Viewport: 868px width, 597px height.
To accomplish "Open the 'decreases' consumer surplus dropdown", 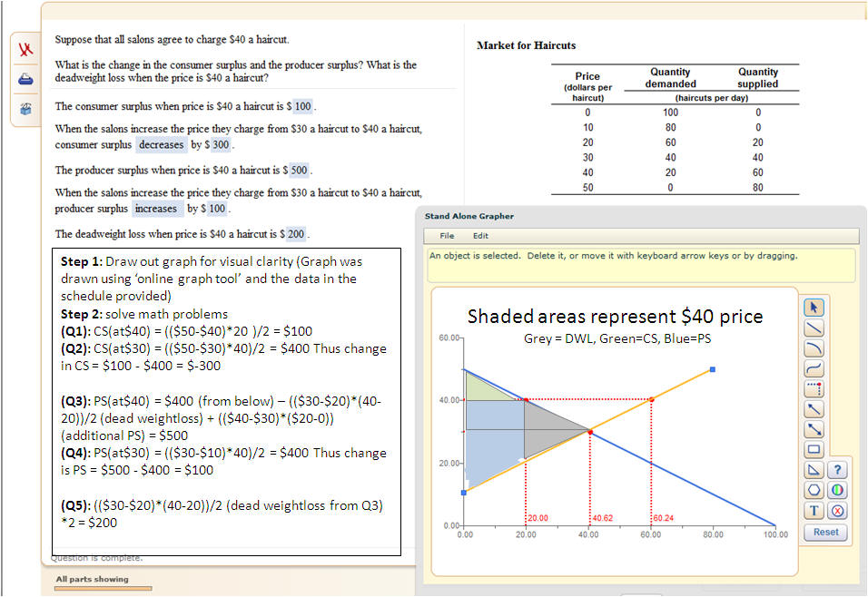I will 161,145.
